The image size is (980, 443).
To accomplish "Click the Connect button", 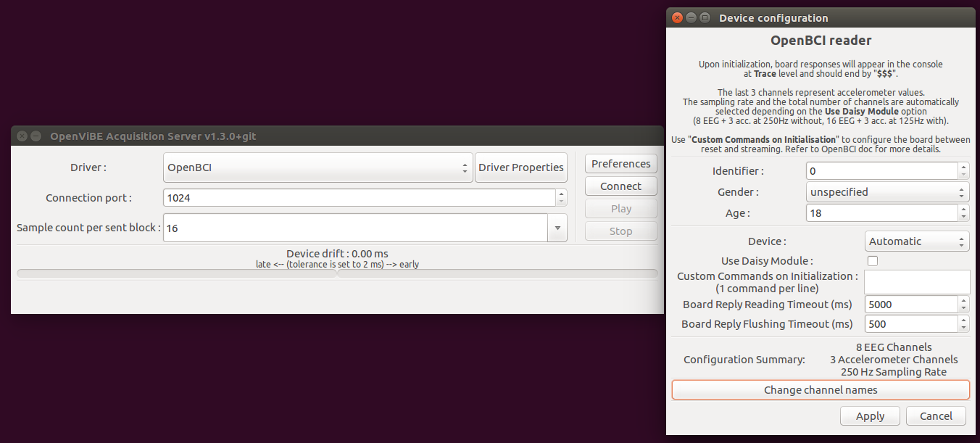I will [621, 186].
